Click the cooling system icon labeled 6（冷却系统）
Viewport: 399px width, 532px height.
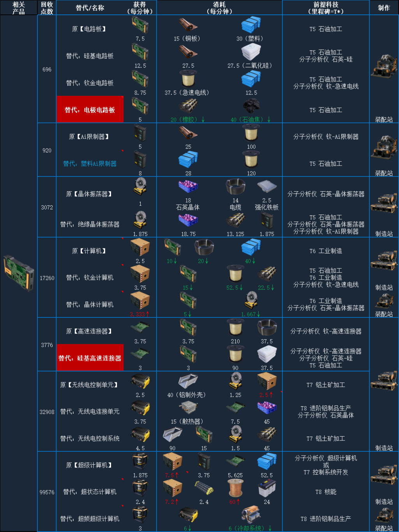tap(251, 515)
